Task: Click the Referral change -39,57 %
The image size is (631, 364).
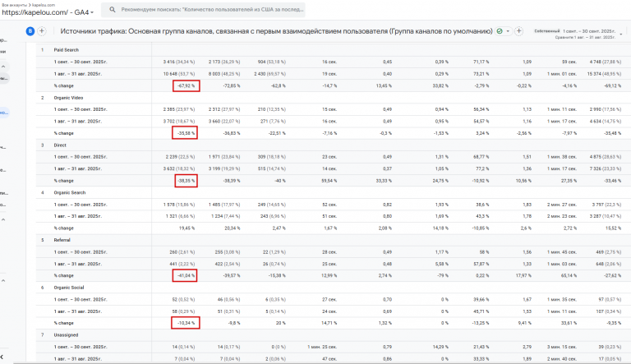Action: click(x=232, y=276)
